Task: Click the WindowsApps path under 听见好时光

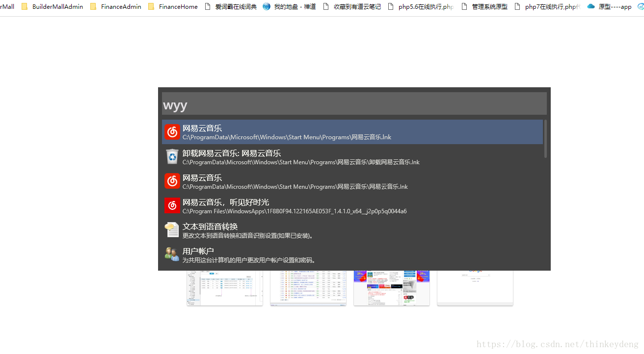Action: pos(295,211)
